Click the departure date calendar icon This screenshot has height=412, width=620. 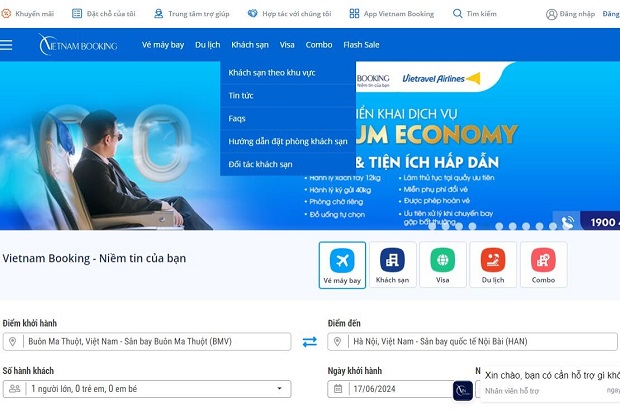tap(338, 389)
